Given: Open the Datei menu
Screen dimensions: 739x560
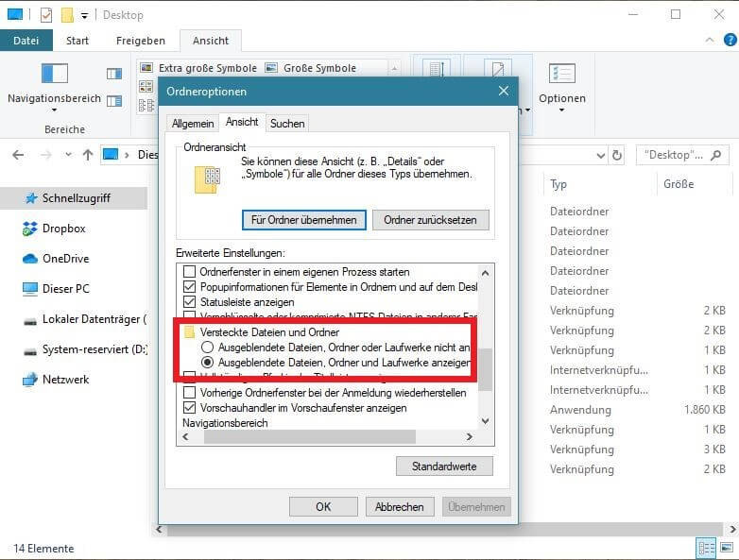Looking at the screenshot, I should coord(26,41).
